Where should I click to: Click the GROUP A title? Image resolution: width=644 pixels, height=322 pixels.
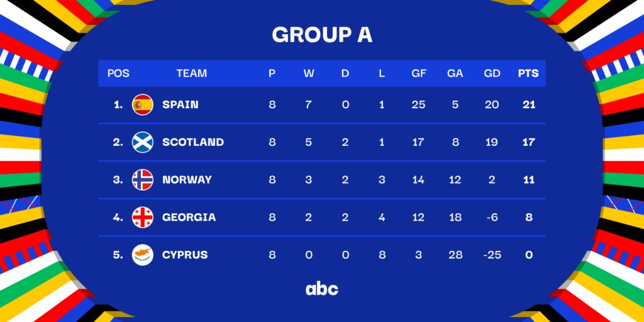point(322,35)
